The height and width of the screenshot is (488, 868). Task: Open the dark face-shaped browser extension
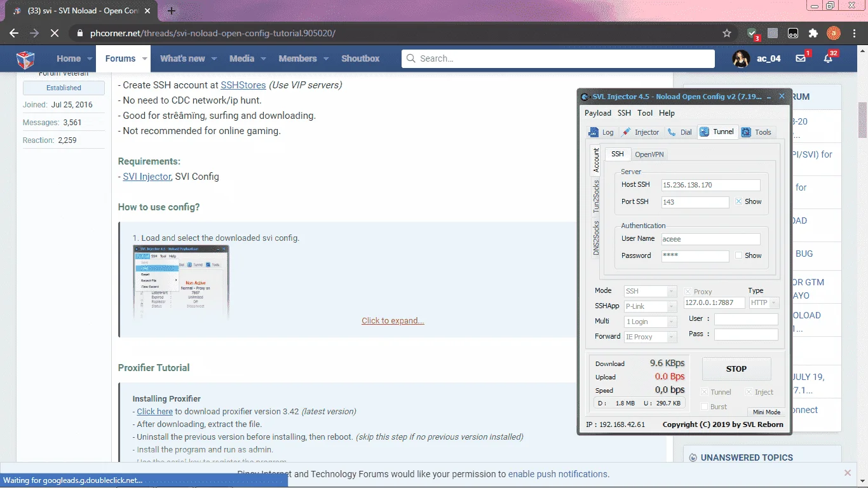793,33
